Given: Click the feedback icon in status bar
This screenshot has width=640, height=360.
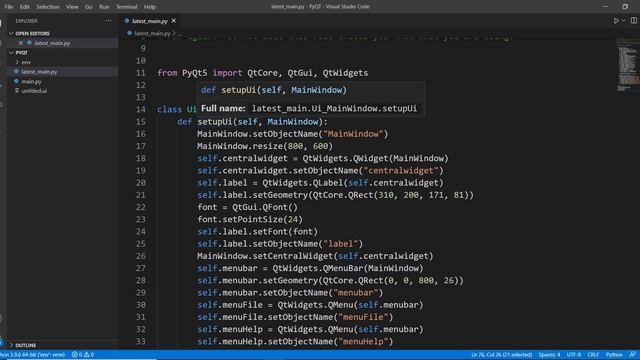Looking at the screenshot, I should click(633, 355).
